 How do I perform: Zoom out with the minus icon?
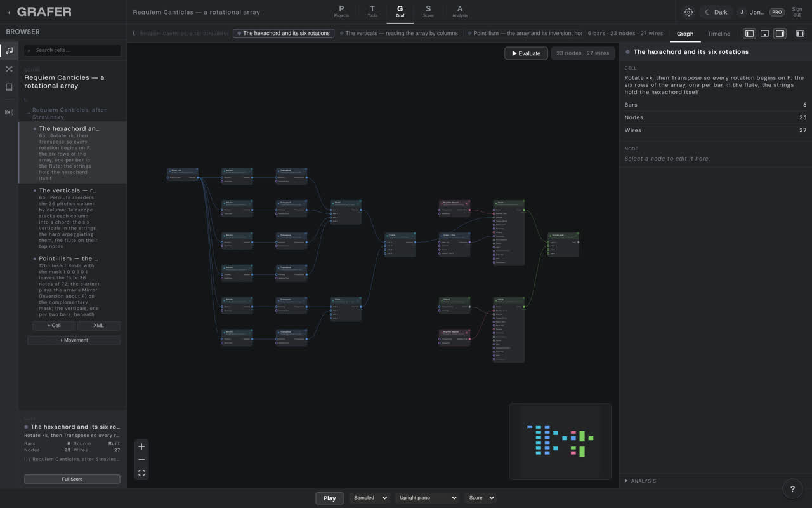tap(141, 460)
